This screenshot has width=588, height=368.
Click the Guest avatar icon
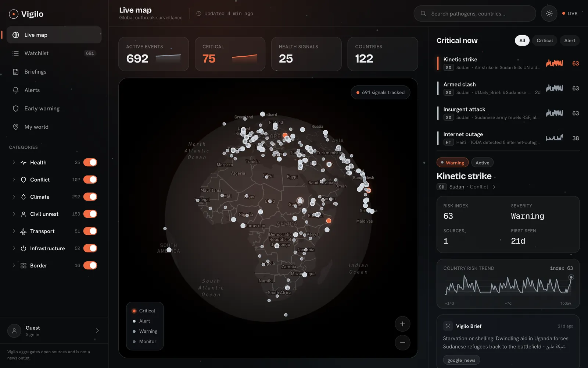click(14, 331)
